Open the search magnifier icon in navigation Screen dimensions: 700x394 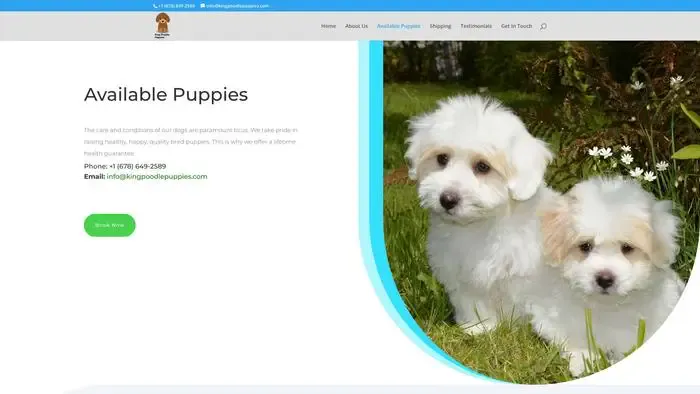tap(543, 26)
